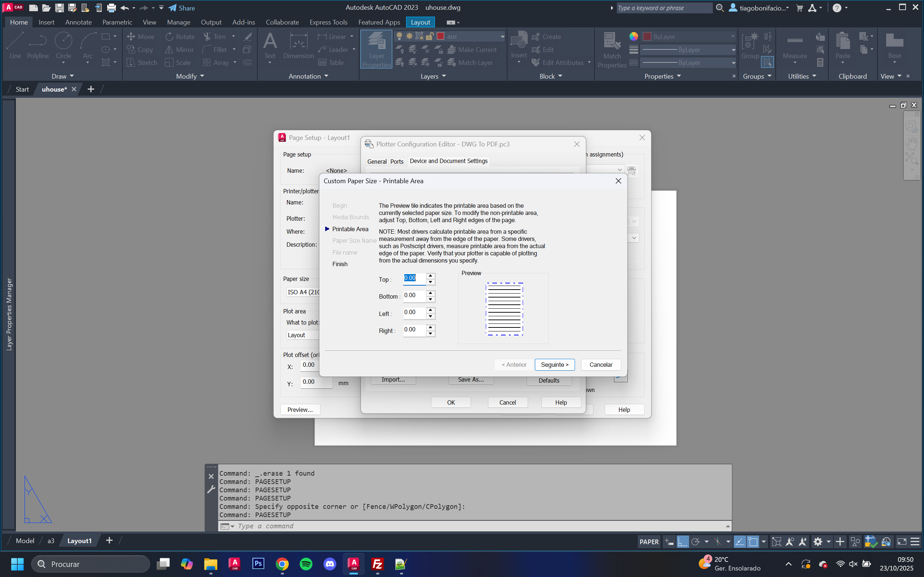The image size is (924, 577).
Task: Open the ByLayer color dropdown
Action: (732, 37)
